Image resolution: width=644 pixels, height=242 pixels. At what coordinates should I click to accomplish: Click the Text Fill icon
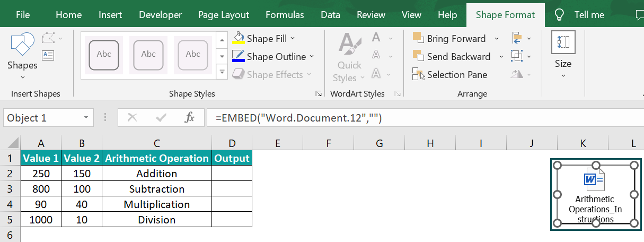pos(376,37)
